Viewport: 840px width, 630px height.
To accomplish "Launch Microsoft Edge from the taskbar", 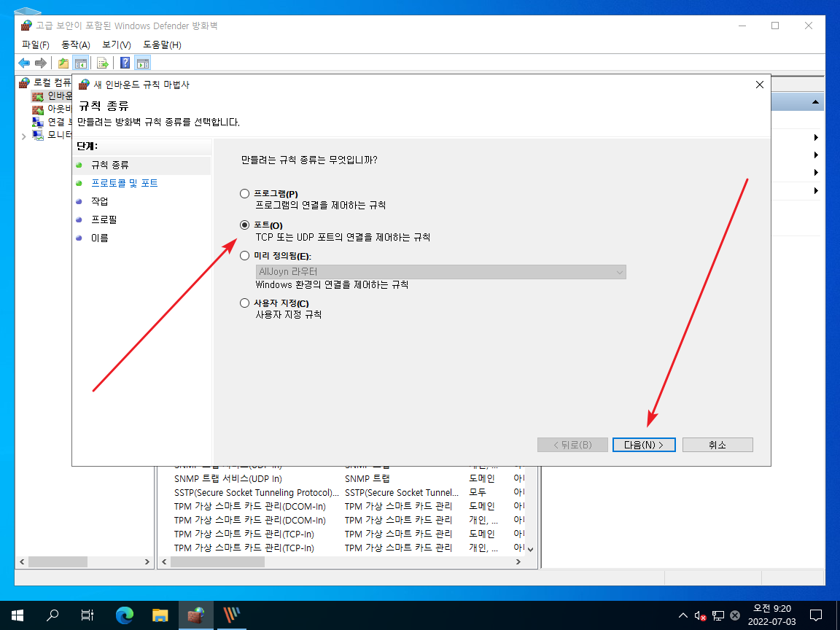I will tap(124, 615).
